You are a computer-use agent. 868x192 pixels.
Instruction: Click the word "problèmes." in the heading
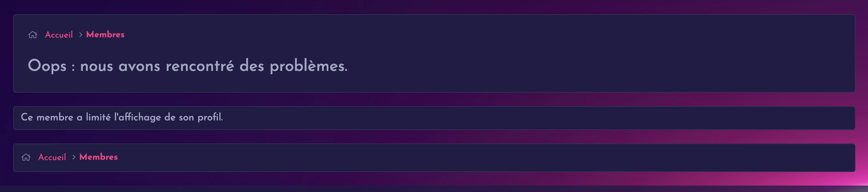click(309, 65)
